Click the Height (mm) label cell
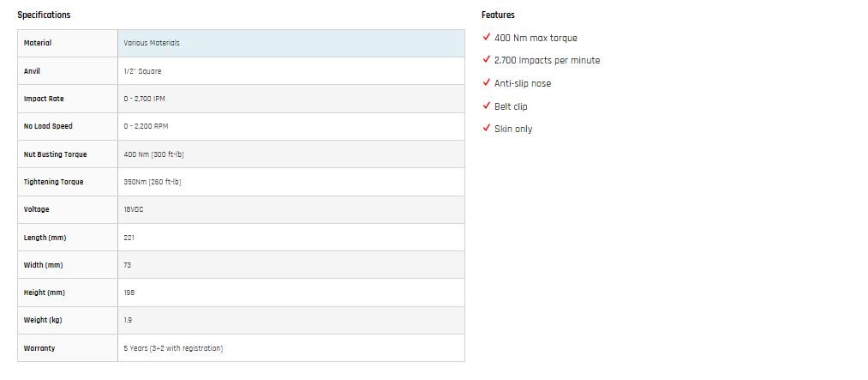The height and width of the screenshot is (380, 868). (x=68, y=293)
